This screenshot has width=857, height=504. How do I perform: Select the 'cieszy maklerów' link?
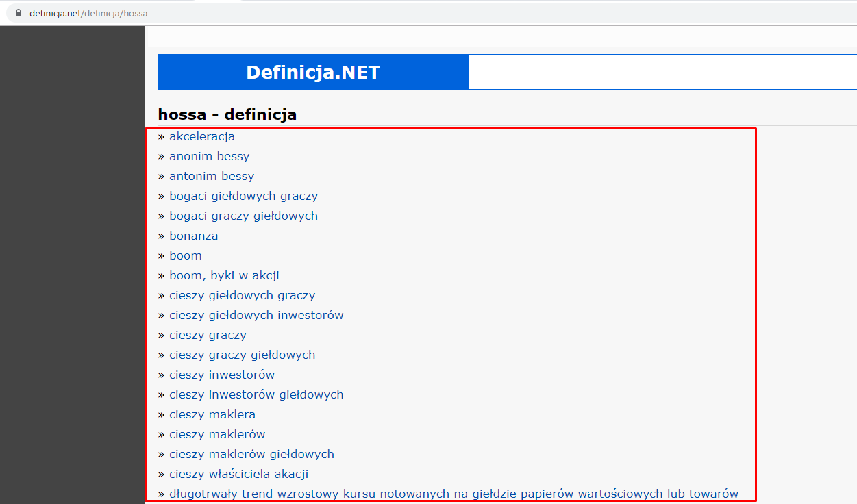pyautogui.click(x=217, y=434)
